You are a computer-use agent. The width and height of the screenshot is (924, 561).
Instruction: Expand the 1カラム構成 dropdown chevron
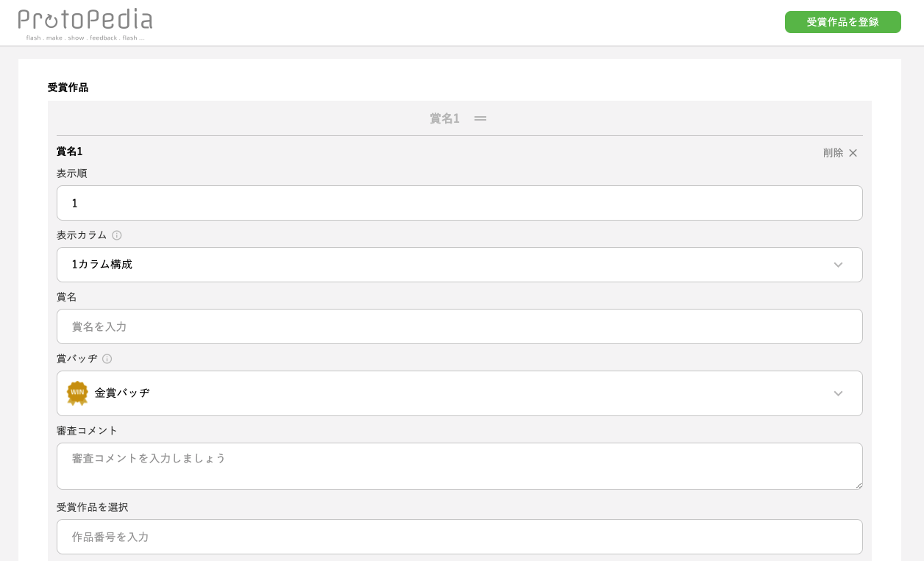click(x=838, y=265)
